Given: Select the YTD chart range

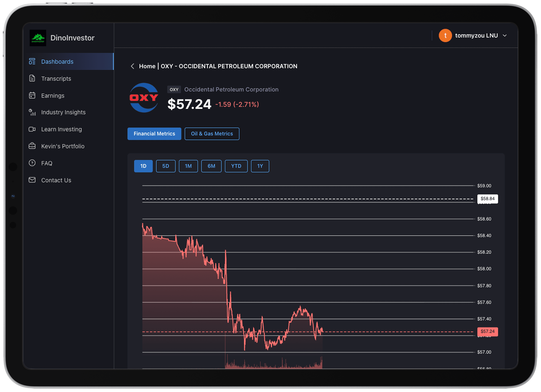Looking at the screenshot, I should [236, 166].
